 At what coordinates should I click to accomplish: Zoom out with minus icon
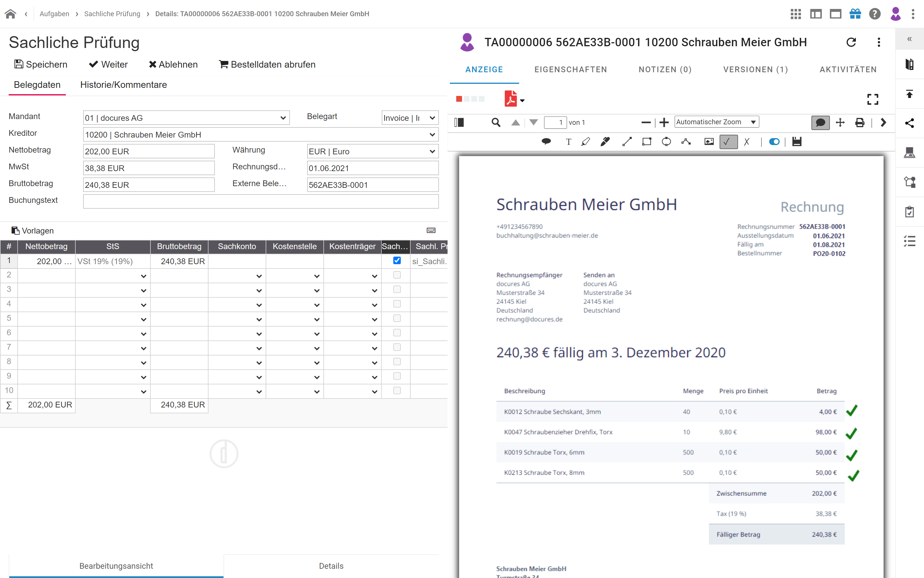point(646,122)
